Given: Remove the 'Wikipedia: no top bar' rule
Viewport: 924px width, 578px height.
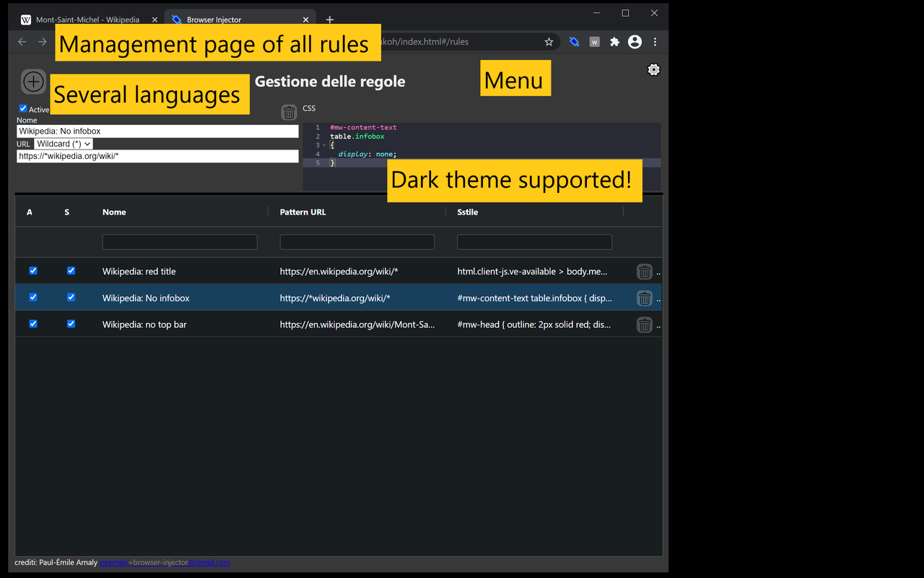Looking at the screenshot, I should tap(644, 325).
